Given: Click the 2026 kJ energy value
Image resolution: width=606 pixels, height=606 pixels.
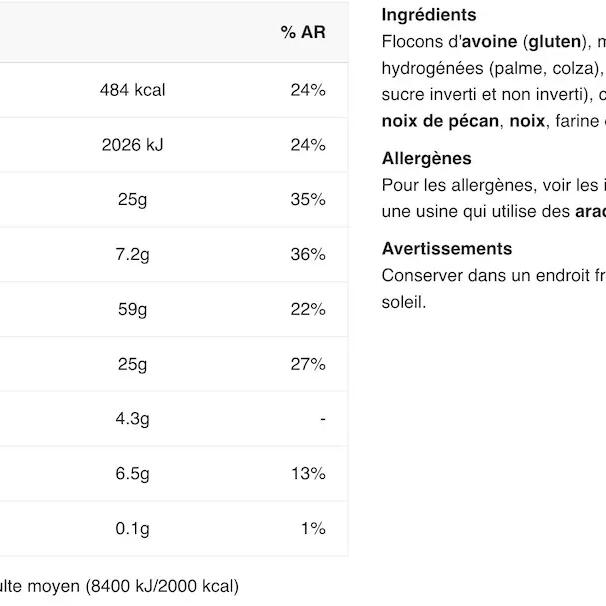Looking at the screenshot, I should tap(132, 145).
